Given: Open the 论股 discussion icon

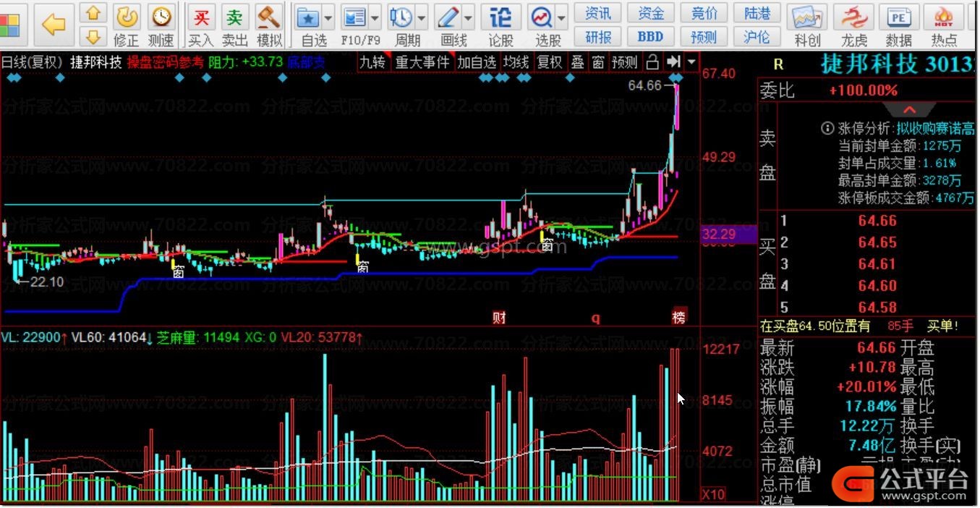Looking at the screenshot, I should [500, 25].
